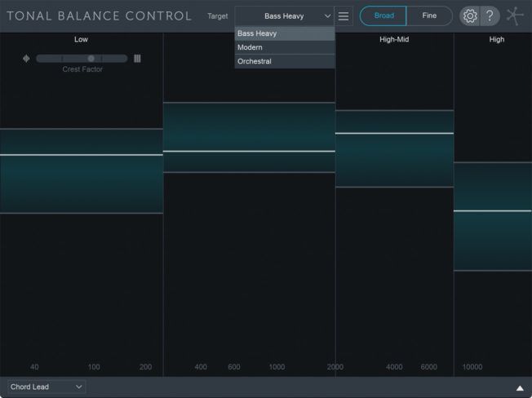Click the low crest factor waveform icon
The height and width of the screenshot is (398, 532).
pos(26,59)
